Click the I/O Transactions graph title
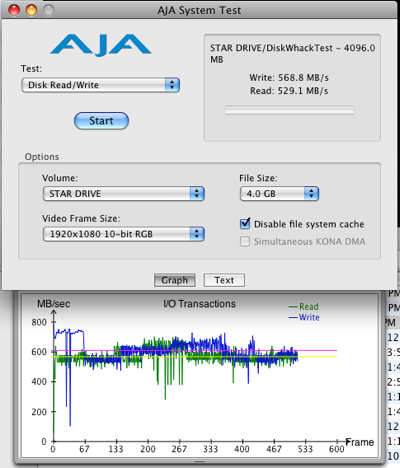The height and width of the screenshot is (468, 400). (x=199, y=304)
